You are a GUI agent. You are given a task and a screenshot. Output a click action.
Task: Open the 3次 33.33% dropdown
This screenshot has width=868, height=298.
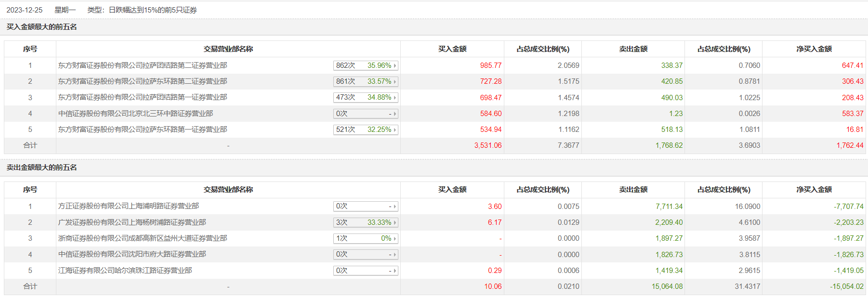pos(366,222)
